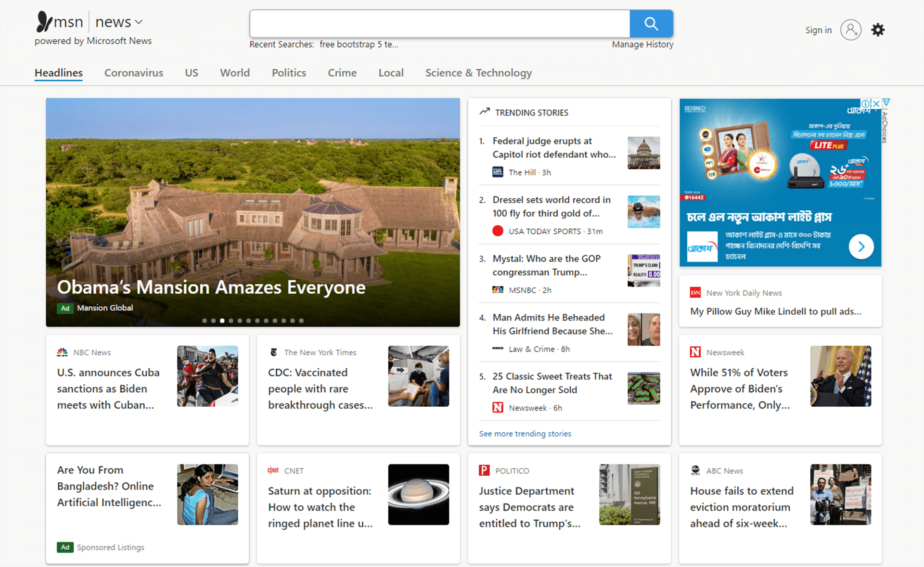924x567 pixels.
Task: Click the Law & Crime source logo
Action: pos(498,348)
